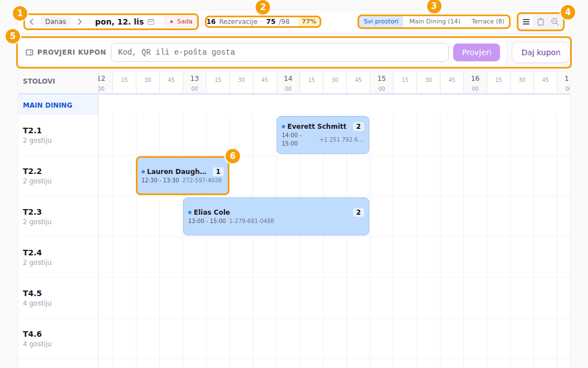The width and height of the screenshot is (588, 368).
Task: Click guest count badge on Elias Cole
Action: tap(359, 212)
